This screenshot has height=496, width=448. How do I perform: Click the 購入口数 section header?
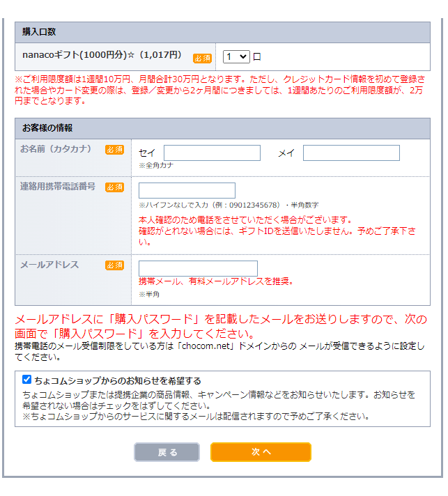39,32
